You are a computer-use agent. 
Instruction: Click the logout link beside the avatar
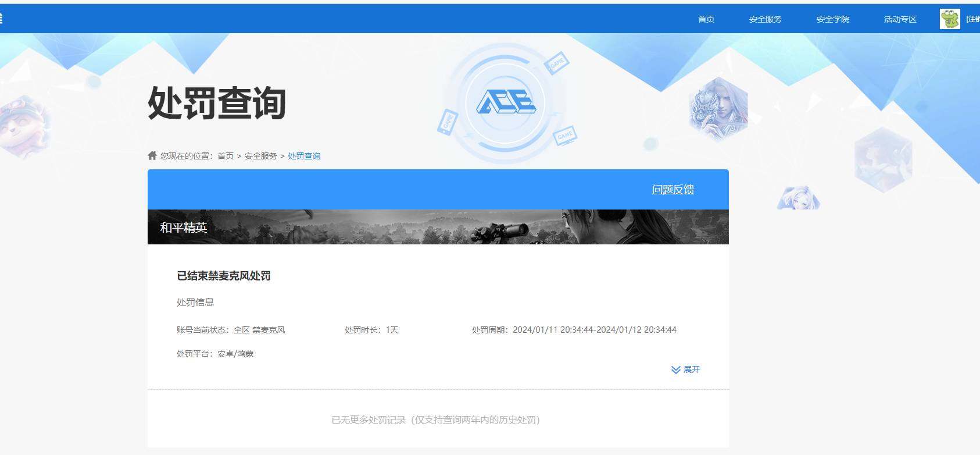[972, 19]
